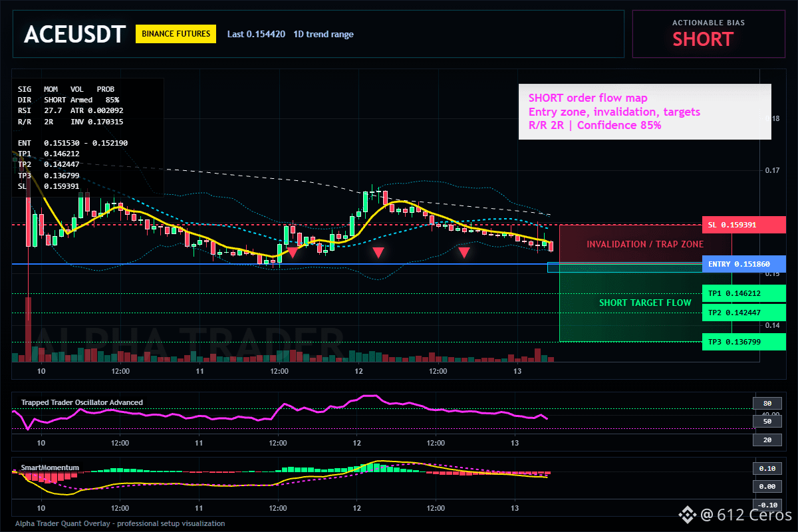This screenshot has height=532, width=798.
Task: Click the SHORT order flow map note
Action: click(645, 111)
